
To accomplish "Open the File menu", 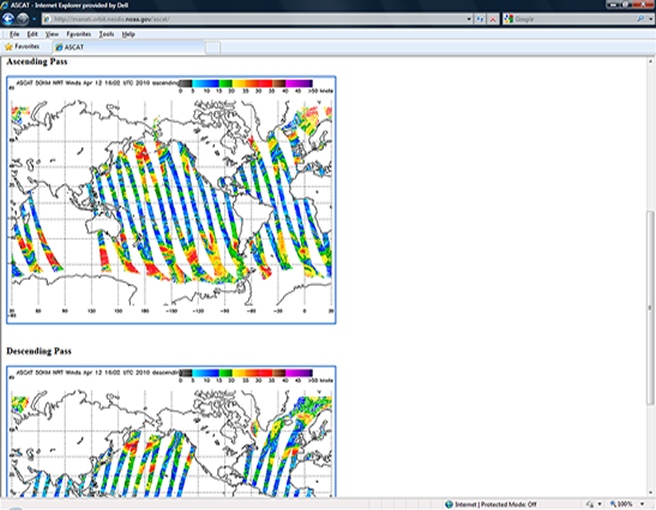I will (14, 34).
